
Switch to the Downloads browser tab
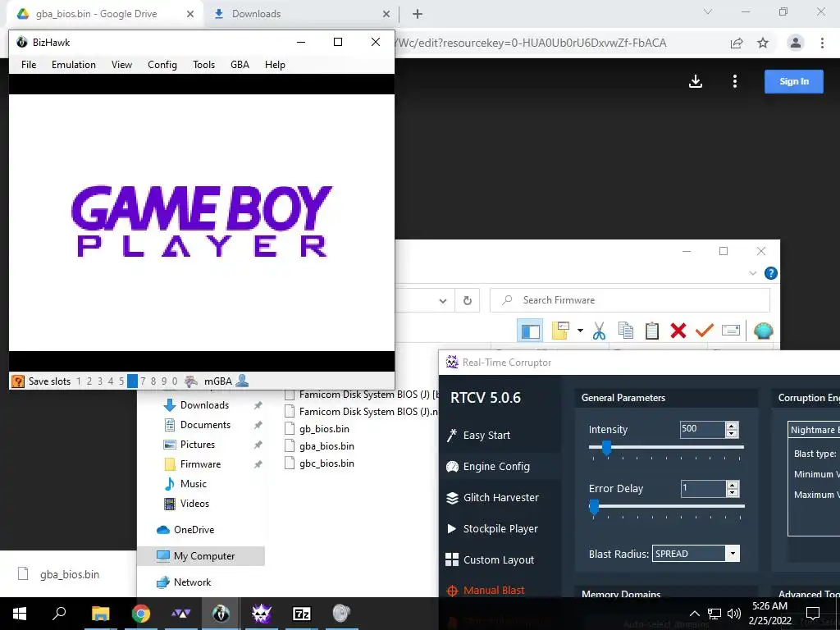tap(302, 14)
